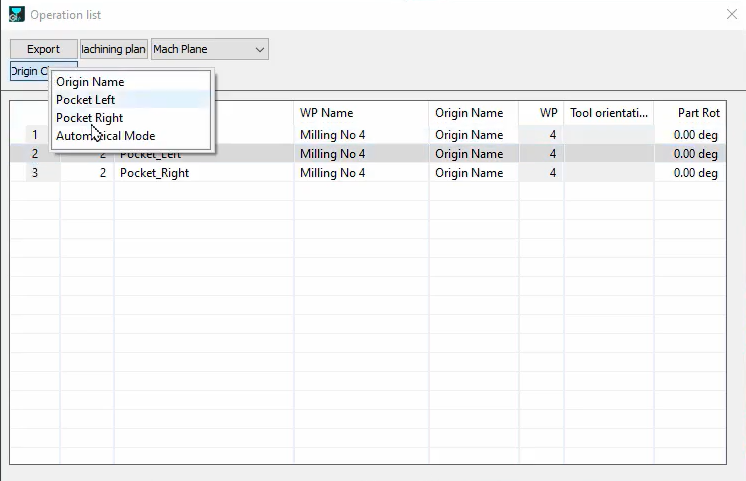Sort by the WP Name column header
The width and height of the screenshot is (746, 481).
[360, 113]
